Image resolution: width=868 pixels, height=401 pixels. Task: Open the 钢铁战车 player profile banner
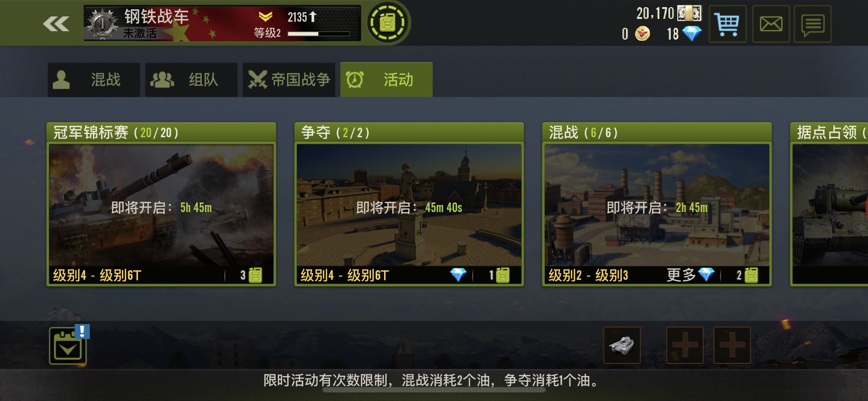tap(222, 23)
